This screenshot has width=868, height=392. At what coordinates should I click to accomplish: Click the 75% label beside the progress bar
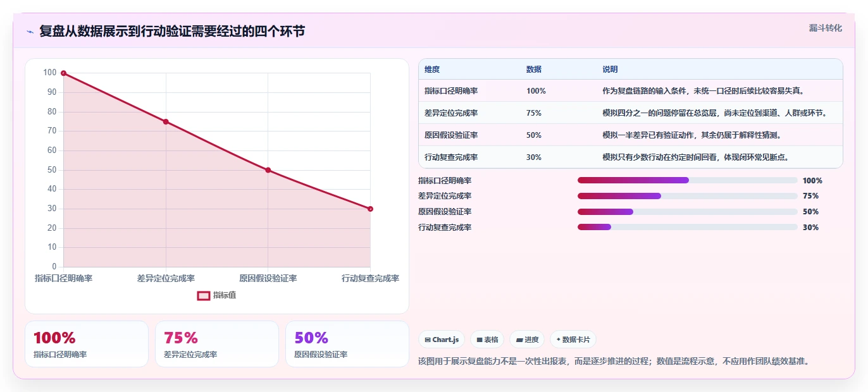[810, 196]
